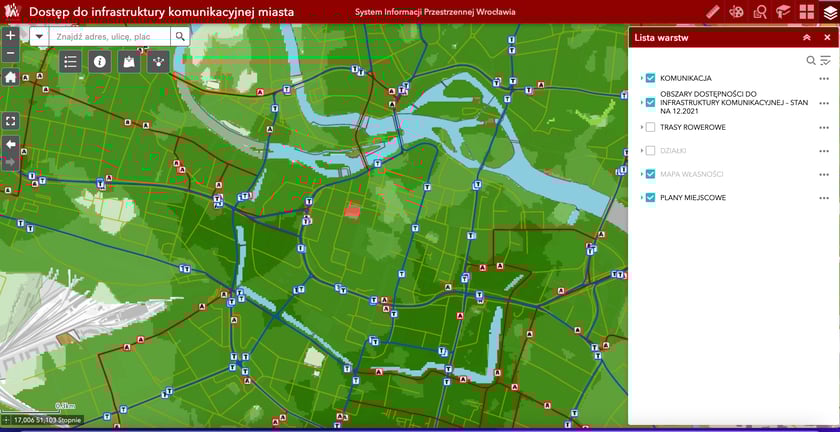Image resolution: width=840 pixels, height=432 pixels.
Task: Open the basemap gallery grid
Action: pyautogui.click(x=806, y=12)
